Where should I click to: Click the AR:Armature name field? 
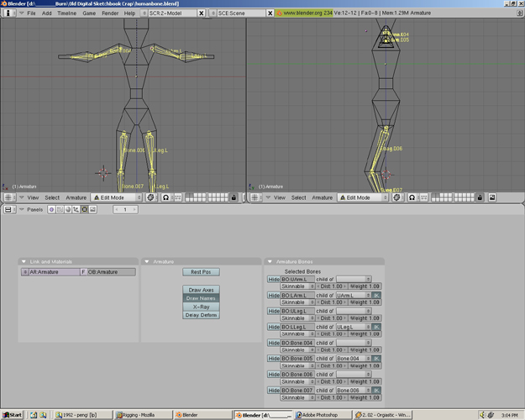[x=55, y=272]
